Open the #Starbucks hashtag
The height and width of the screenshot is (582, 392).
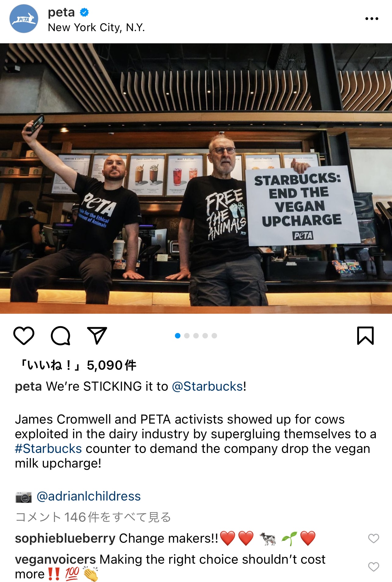[48, 449]
